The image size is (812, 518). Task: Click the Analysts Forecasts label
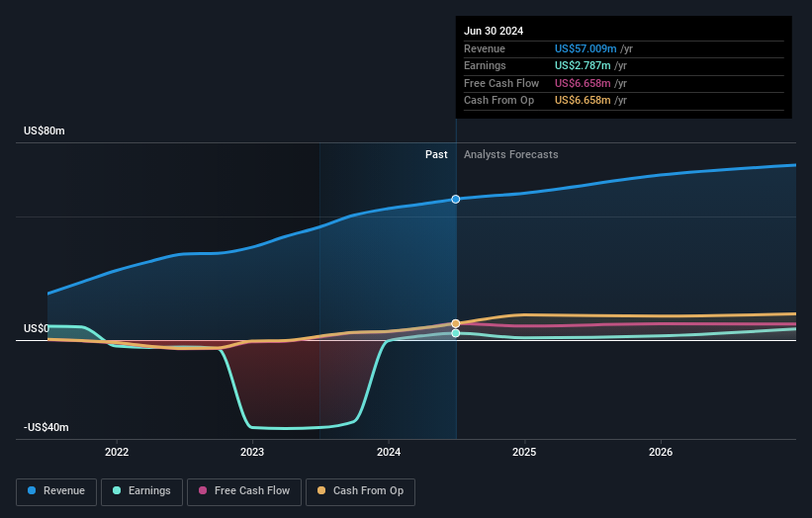point(511,155)
